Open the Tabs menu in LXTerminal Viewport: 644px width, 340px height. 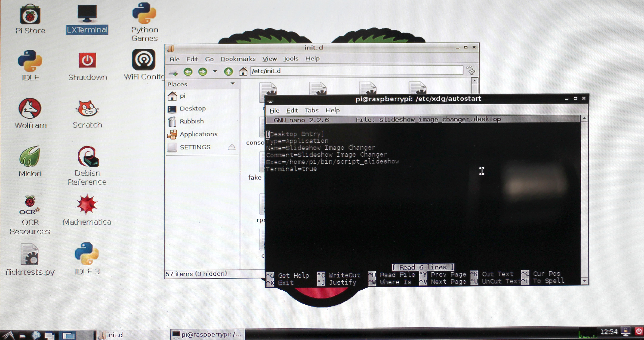311,110
